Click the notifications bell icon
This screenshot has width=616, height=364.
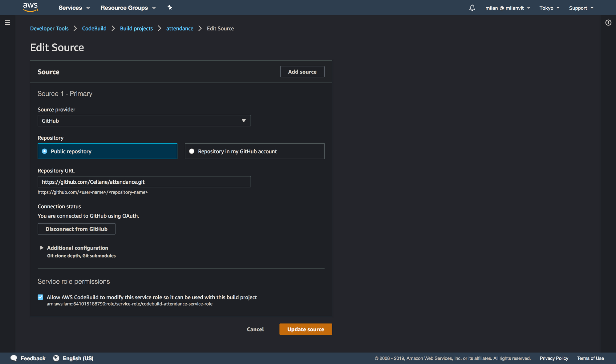point(472,8)
